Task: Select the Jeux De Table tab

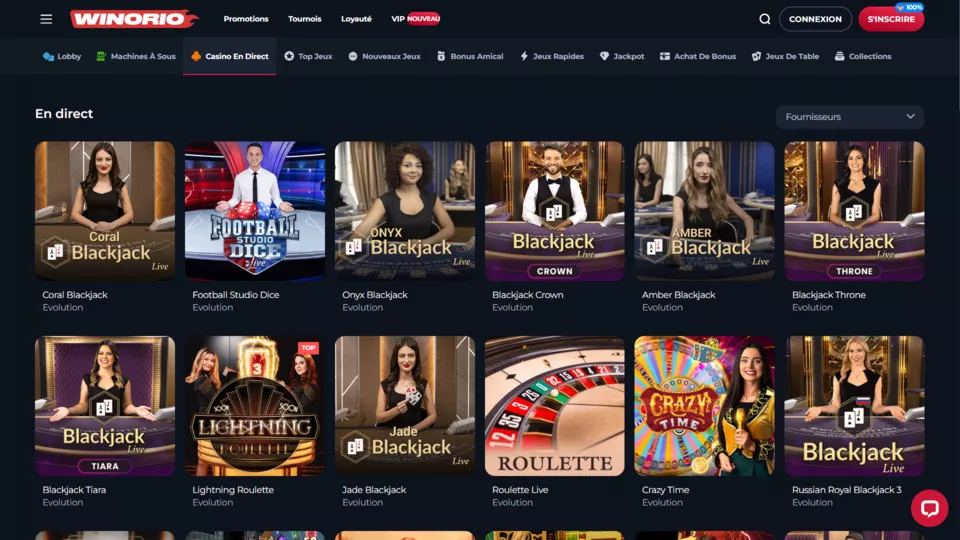Action: 786,56
